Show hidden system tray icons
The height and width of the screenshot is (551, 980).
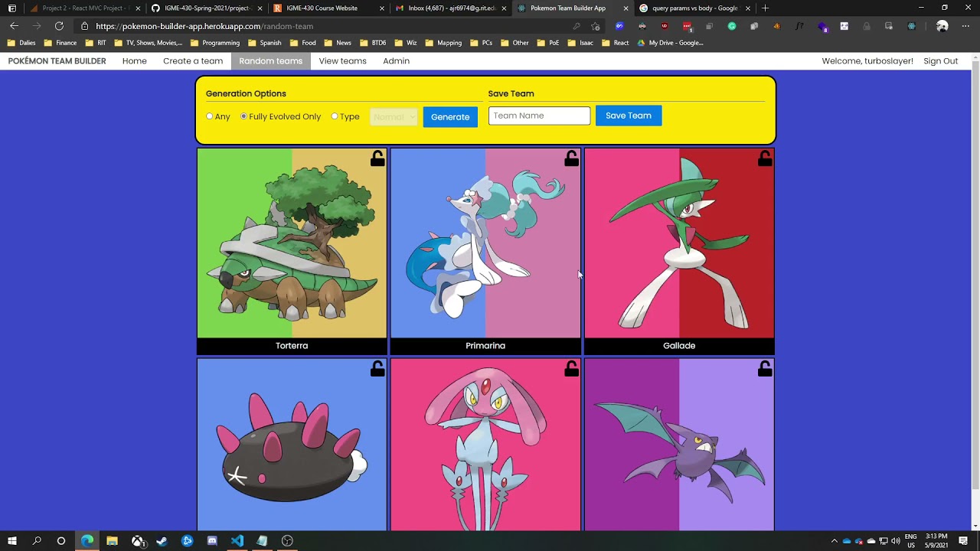click(835, 541)
